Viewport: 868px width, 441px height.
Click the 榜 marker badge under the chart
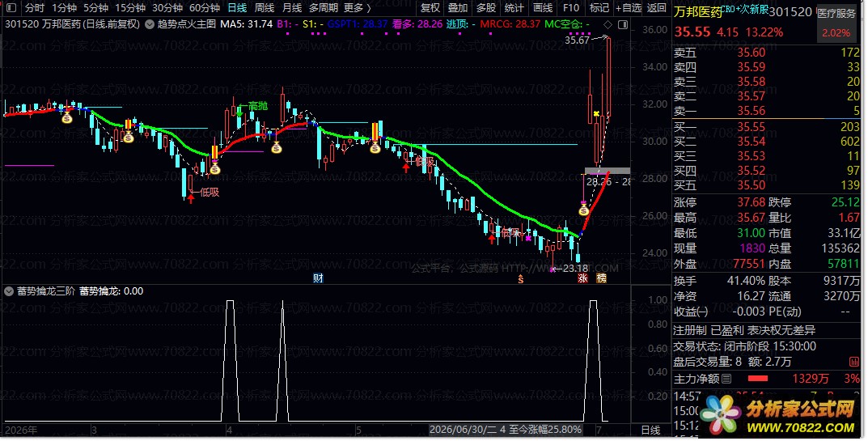[x=601, y=278]
